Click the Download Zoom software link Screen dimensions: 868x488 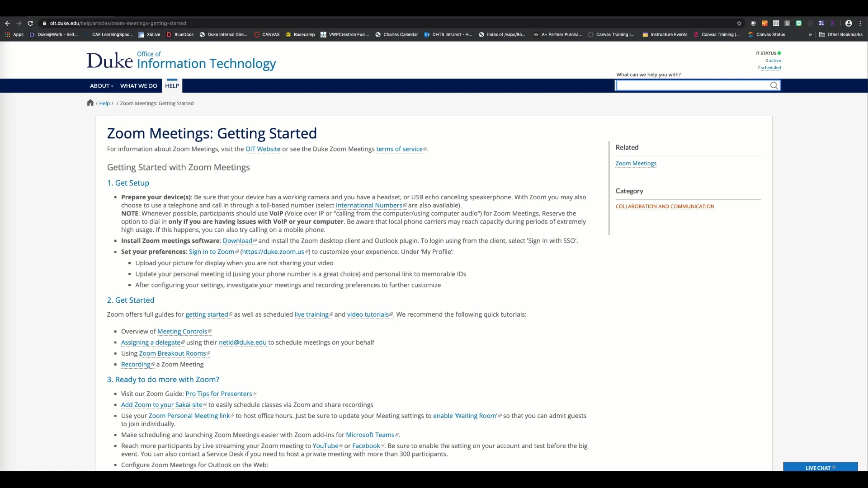239,241
